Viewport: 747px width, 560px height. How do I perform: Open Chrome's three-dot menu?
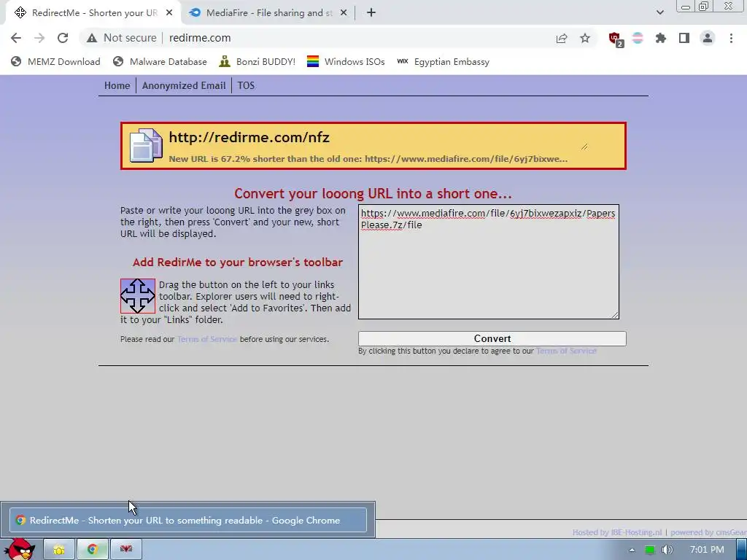tap(731, 38)
